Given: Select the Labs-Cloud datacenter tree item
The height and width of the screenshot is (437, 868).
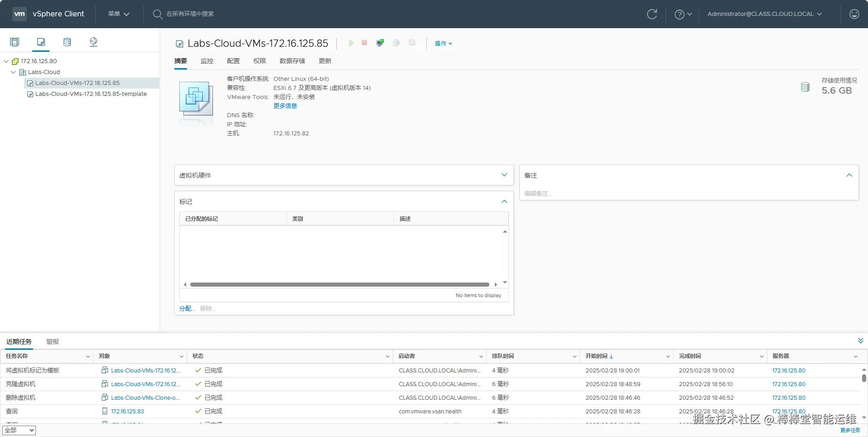Looking at the screenshot, I should [44, 72].
